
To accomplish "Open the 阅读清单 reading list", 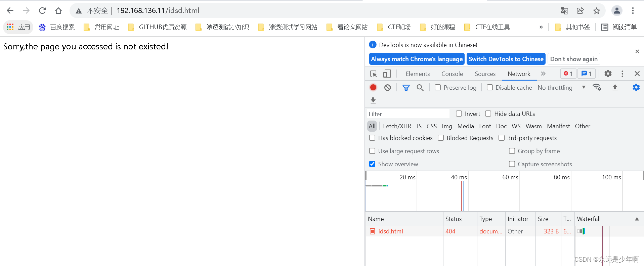I will coord(619,27).
